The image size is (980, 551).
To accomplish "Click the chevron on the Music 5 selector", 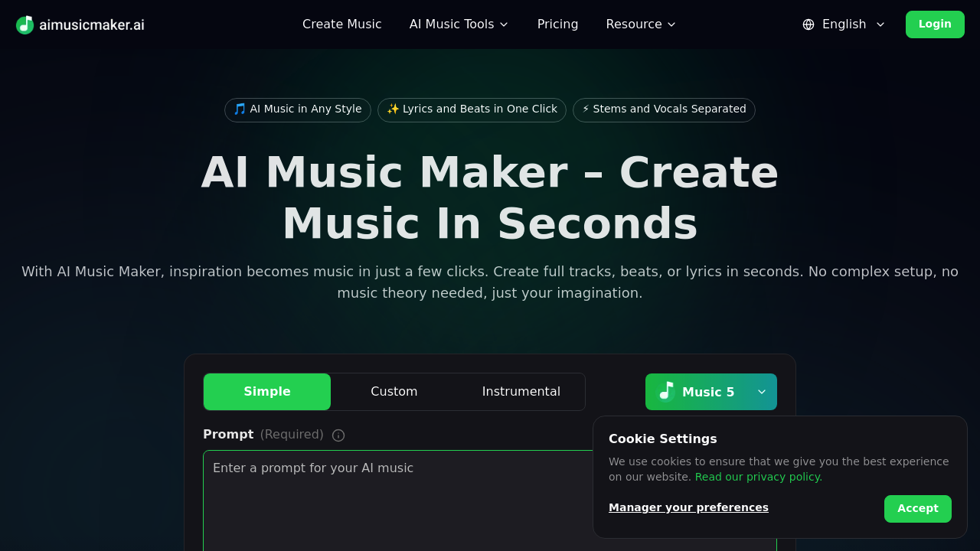I will pyautogui.click(x=762, y=391).
